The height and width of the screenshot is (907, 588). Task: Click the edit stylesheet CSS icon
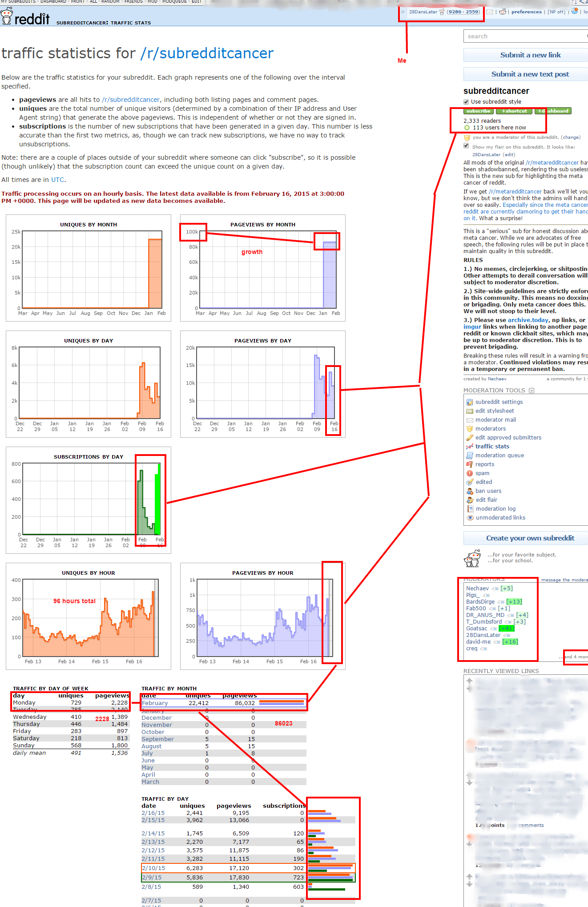point(470,411)
